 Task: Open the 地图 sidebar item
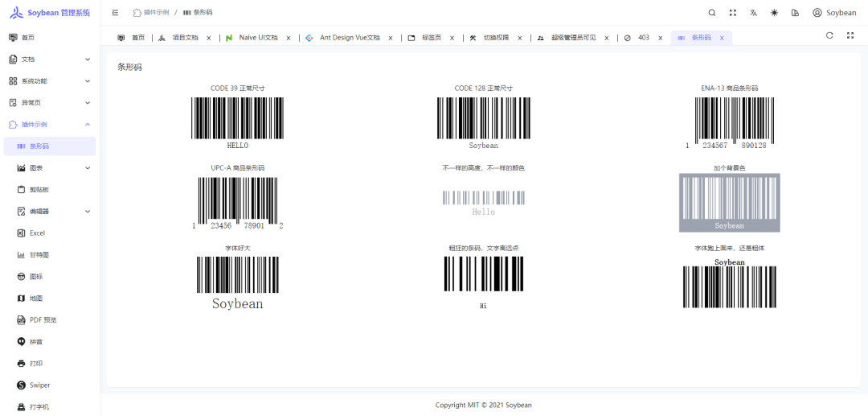click(50, 298)
